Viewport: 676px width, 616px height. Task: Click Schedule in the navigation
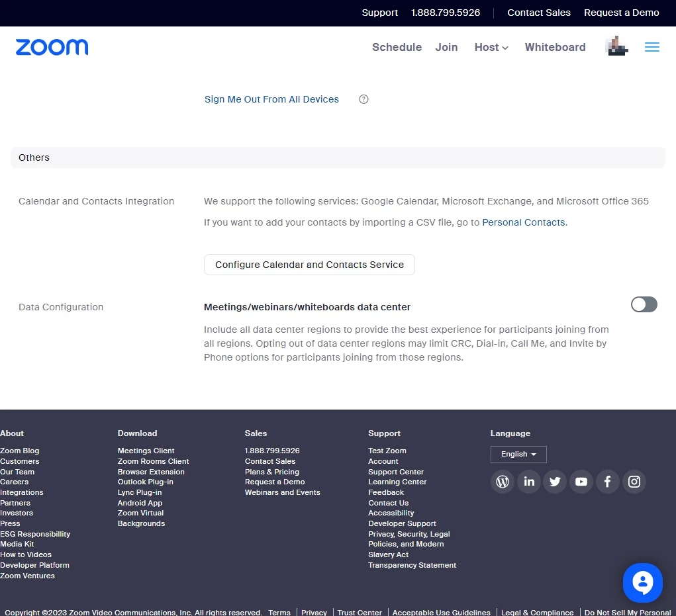point(397,48)
